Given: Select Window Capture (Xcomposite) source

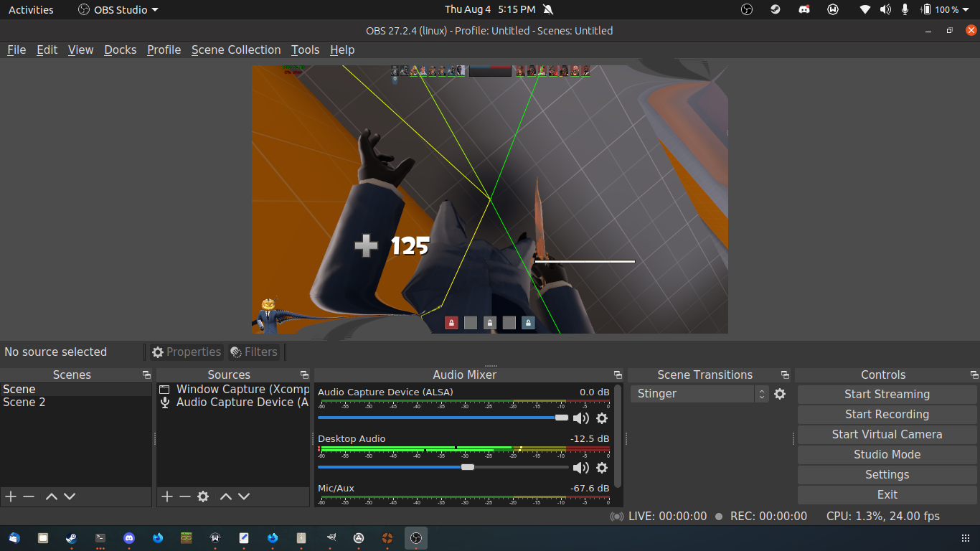Looking at the screenshot, I should [233, 389].
